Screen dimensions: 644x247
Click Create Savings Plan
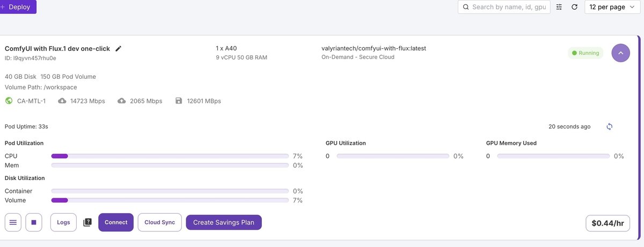224,222
